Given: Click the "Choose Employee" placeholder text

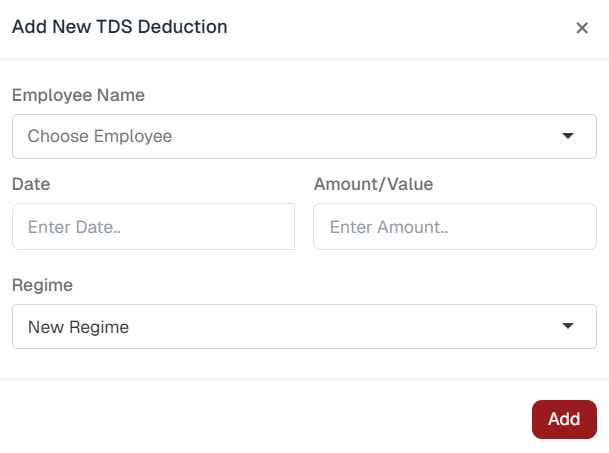Looking at the screenshot, I should click(100, 136).
